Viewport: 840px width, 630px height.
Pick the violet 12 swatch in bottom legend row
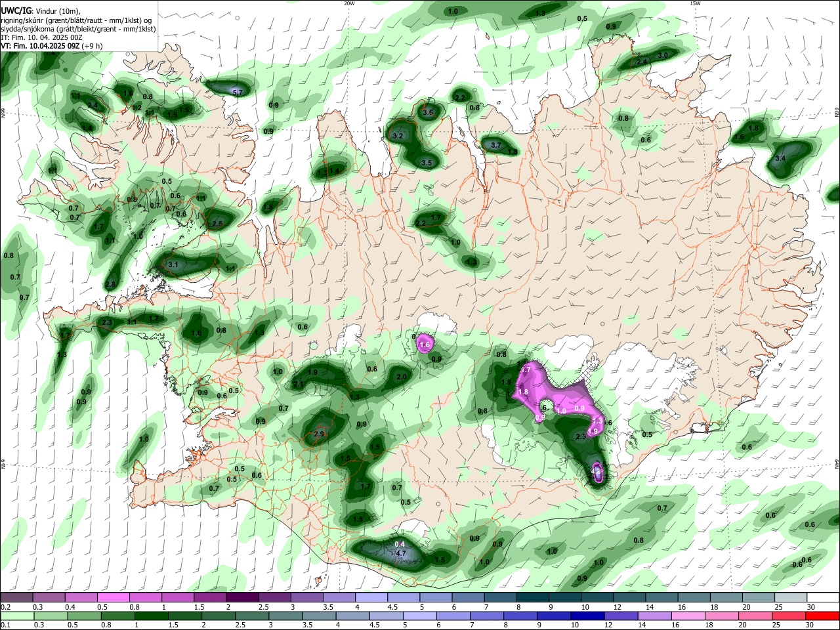[621, 616]
